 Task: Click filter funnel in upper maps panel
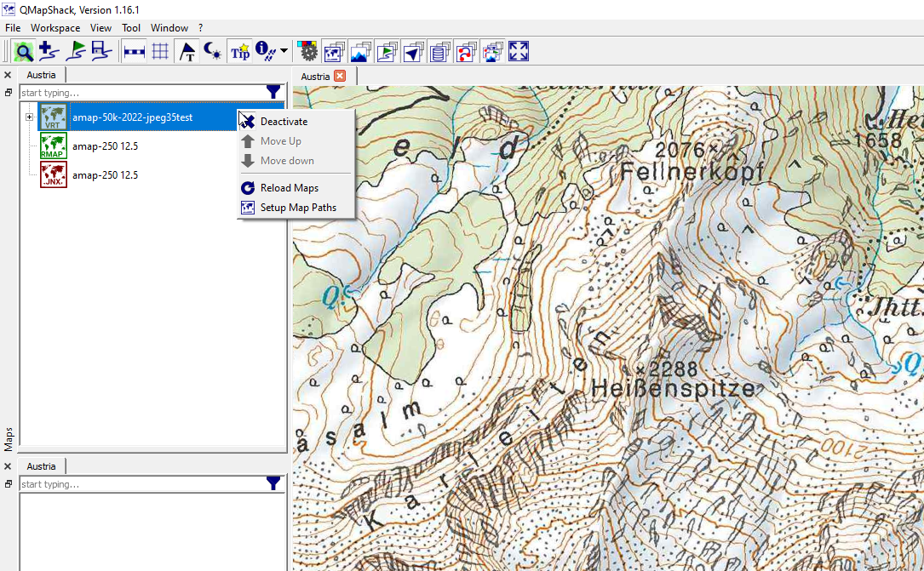tap(273, 92)
